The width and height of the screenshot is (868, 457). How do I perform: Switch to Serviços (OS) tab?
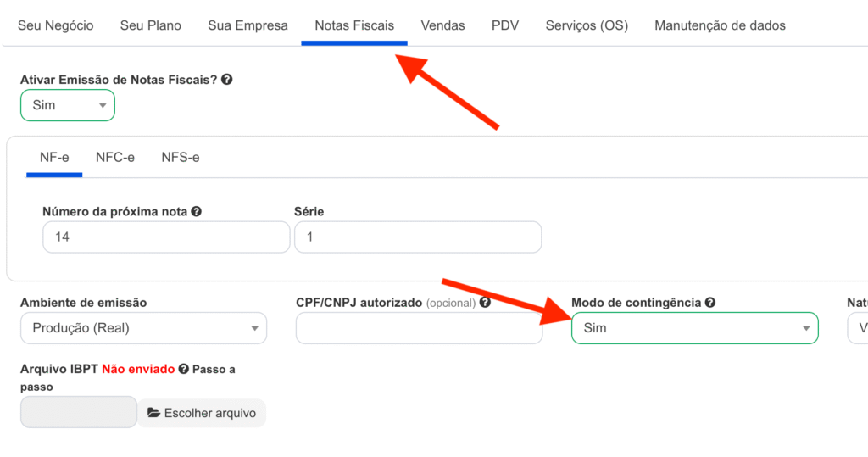[587, 25]
